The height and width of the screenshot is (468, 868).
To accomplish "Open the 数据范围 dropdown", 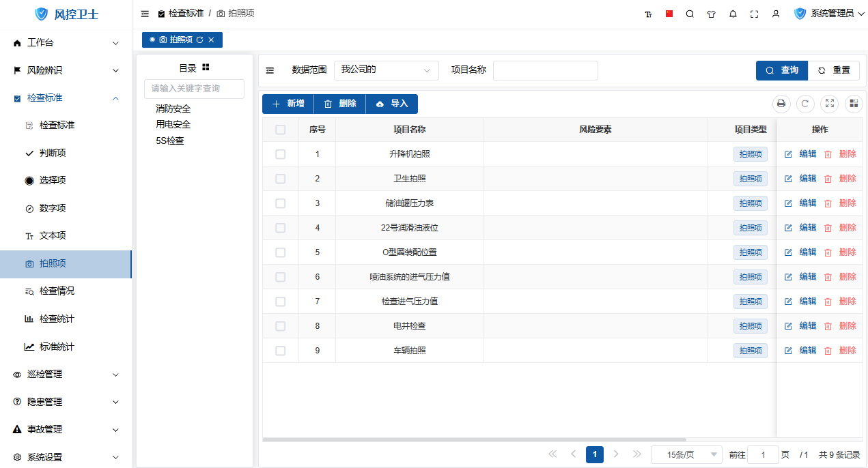I will (387, 70).
